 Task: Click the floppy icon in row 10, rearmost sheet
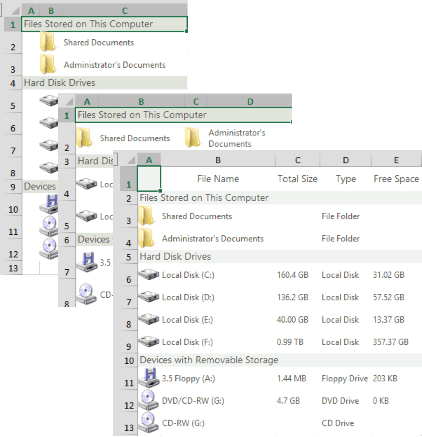point(49,204)
